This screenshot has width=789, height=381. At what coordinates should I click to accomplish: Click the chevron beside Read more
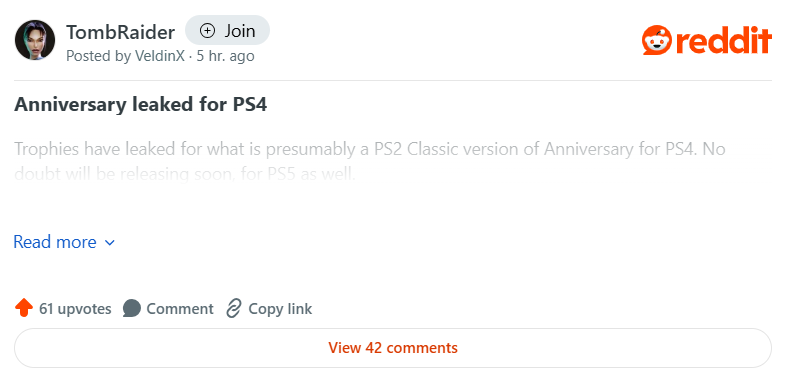[x=109, y=243]
